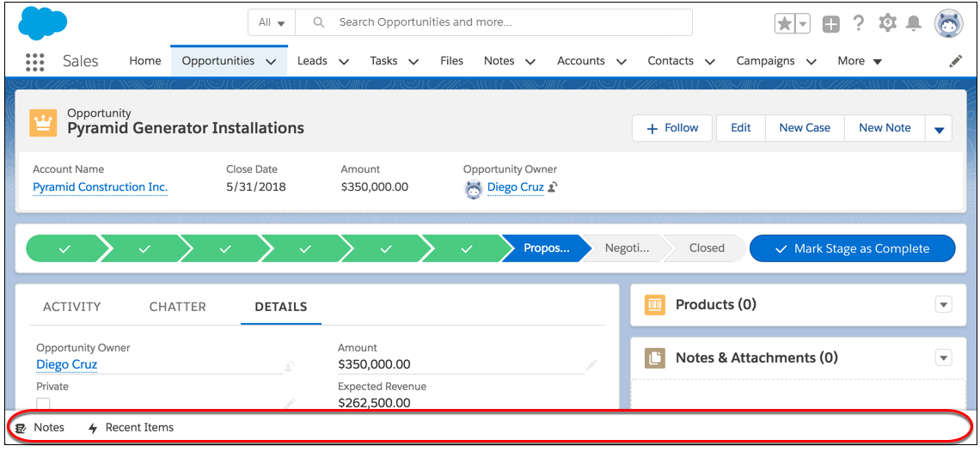Switch to the Chatter tab

click(177, 307)
